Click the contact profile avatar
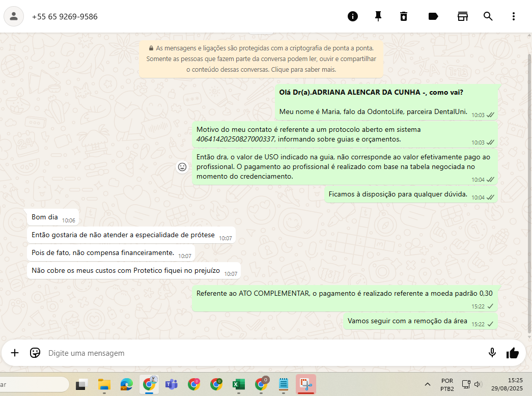The image size is (532, 396). pyautogui.click(x=14, y=16)
